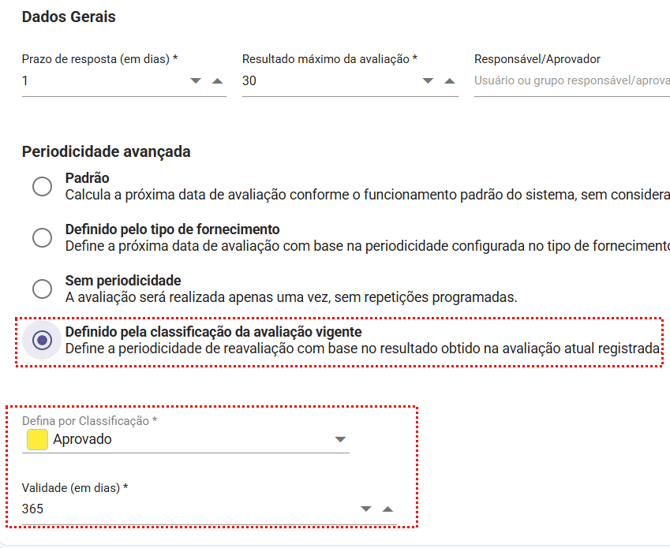This screenshot has height=548, width=670.
Task: Increase Resultado máximo da avaliação value
Action: pos(449,81)
